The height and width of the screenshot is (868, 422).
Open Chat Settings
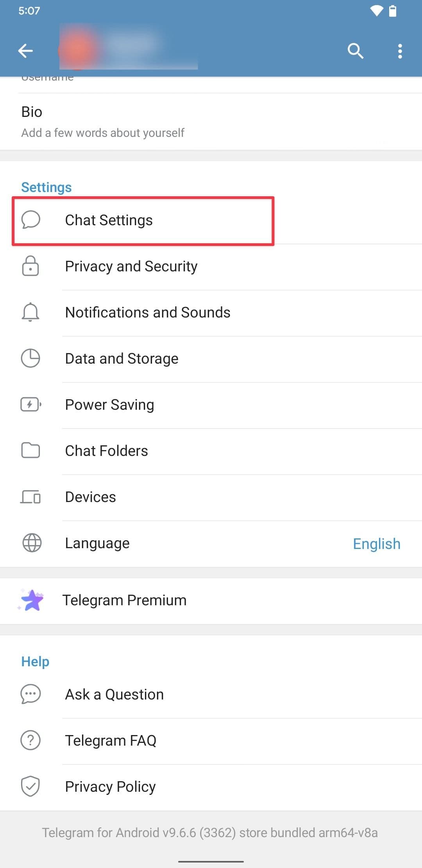pyautogui.click(x=109, y=221)
